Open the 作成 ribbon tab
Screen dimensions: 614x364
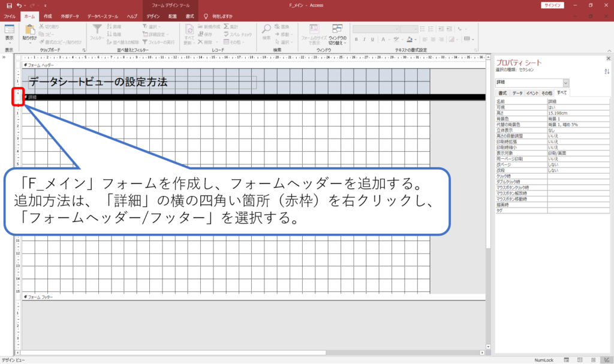click(x=48, y=16)
